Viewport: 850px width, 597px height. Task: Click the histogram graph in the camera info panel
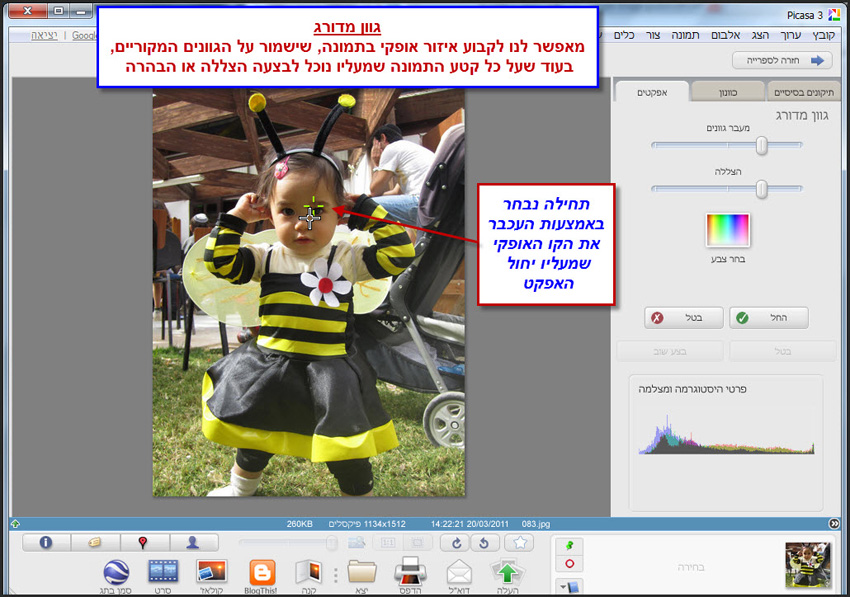click(x=726, y=434)
